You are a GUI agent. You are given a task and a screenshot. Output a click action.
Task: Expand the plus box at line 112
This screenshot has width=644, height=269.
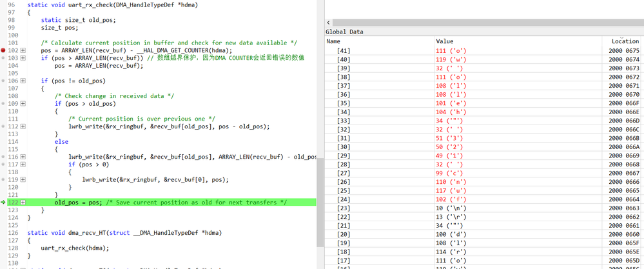tap(23, 126)
